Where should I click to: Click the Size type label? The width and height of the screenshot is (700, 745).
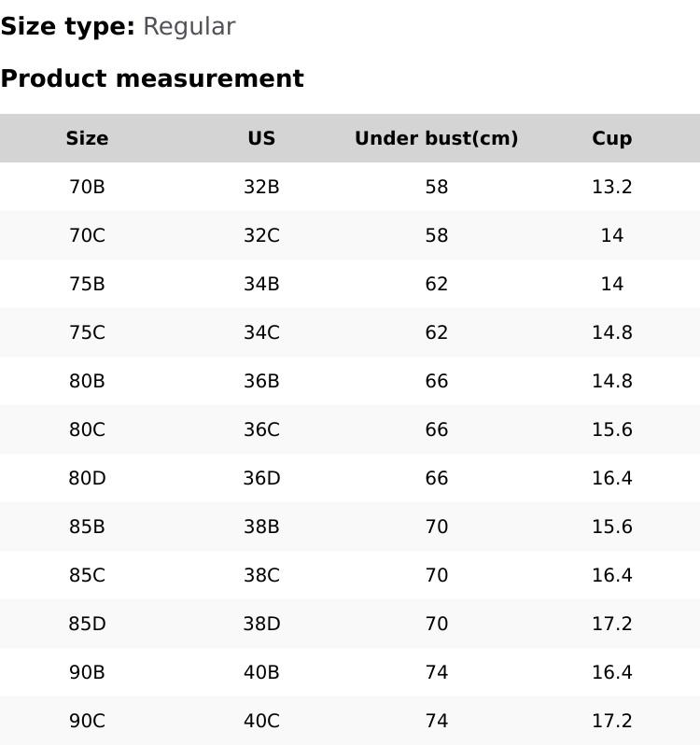coord(67,27)
